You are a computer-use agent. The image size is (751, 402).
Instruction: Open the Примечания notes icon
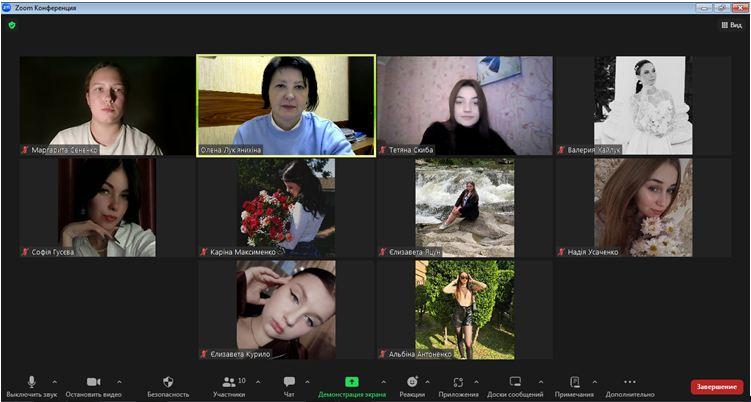(575, 381)
